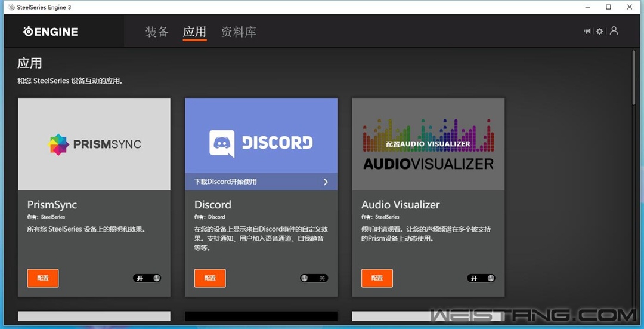Turn off the Audio Visualizer toggle

click(481, 278)
